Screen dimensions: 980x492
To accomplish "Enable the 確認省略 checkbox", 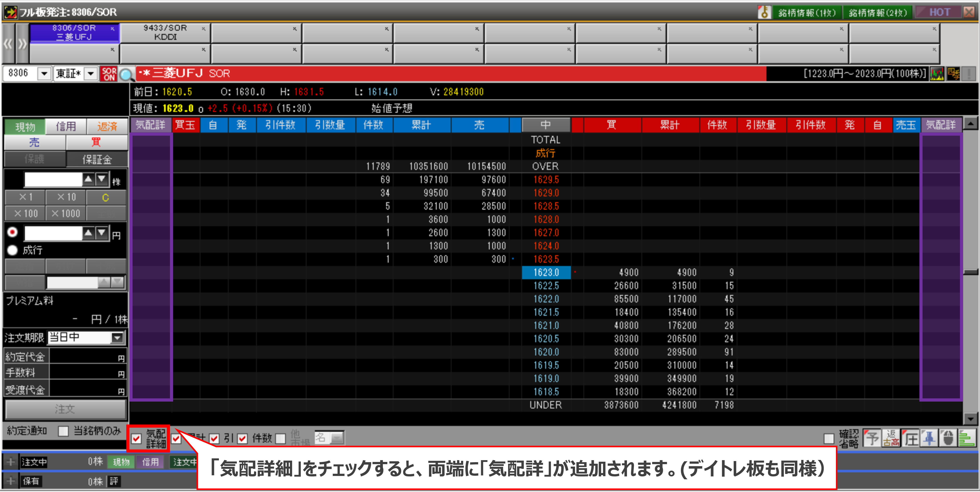I will click(829, 439).
